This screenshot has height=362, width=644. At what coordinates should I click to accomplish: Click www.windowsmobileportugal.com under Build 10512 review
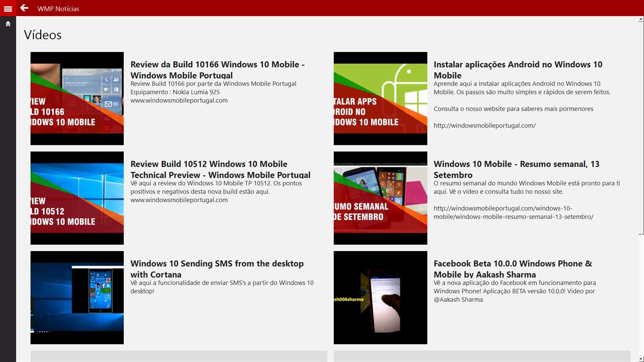pos(179,200)
